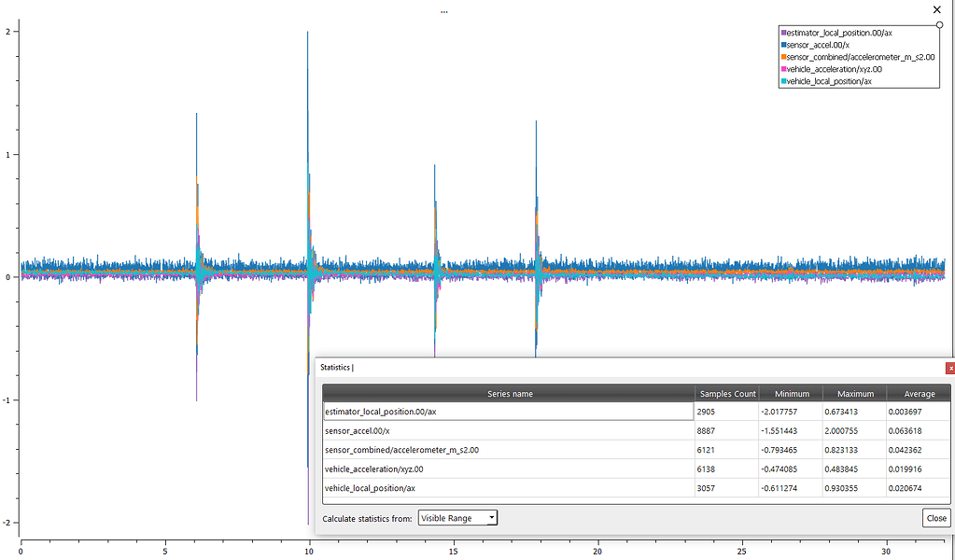Image resolution: width=955 pixels, height=560 pixels.
Task: Select sensor_accel.00/x row in statistics table
Action: tap(467, 431)
